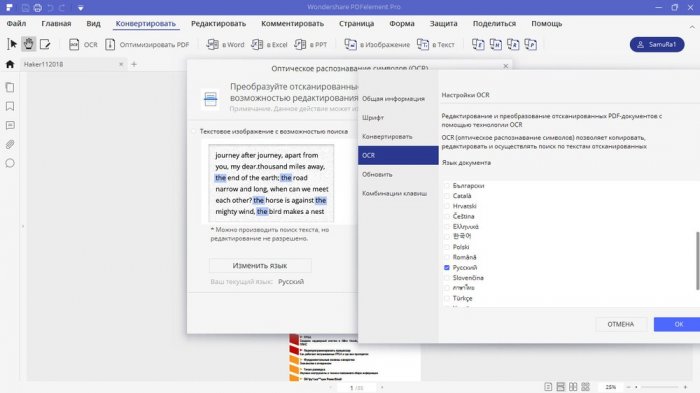Screen dimensions: 700x393
Task: Open the comments panel icon in sidebar
Action: [x=10, y=125]
